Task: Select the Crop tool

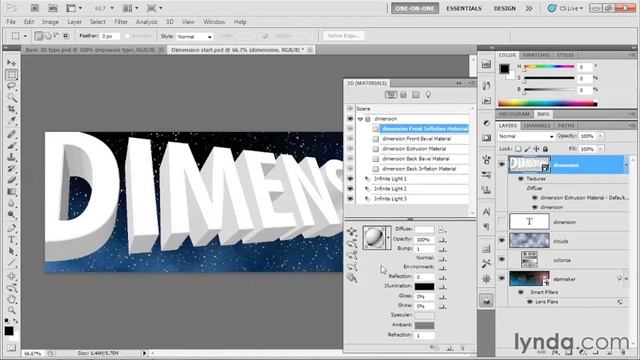Action: (x=11, y=109)
